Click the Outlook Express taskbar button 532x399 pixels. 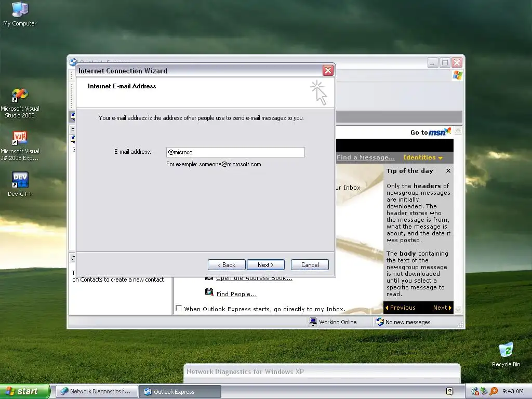(180, 392)
